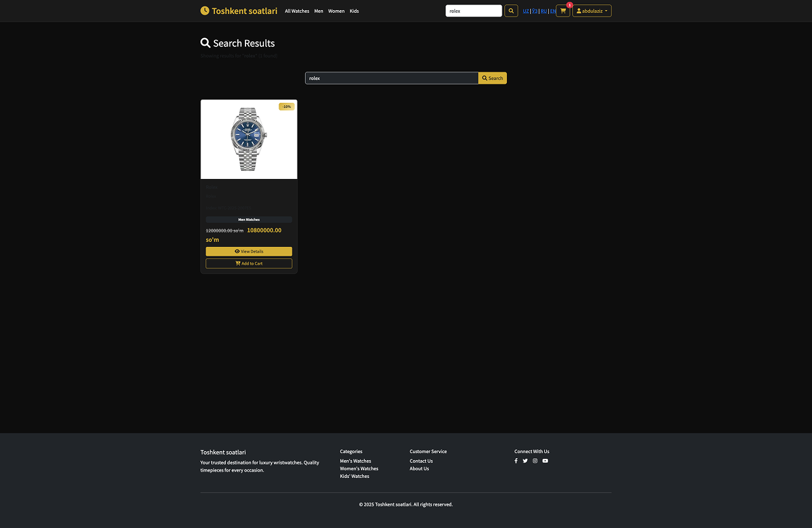Open the abdulaziz user dropdown
The image size is (812, 528).
click(592, 11)
